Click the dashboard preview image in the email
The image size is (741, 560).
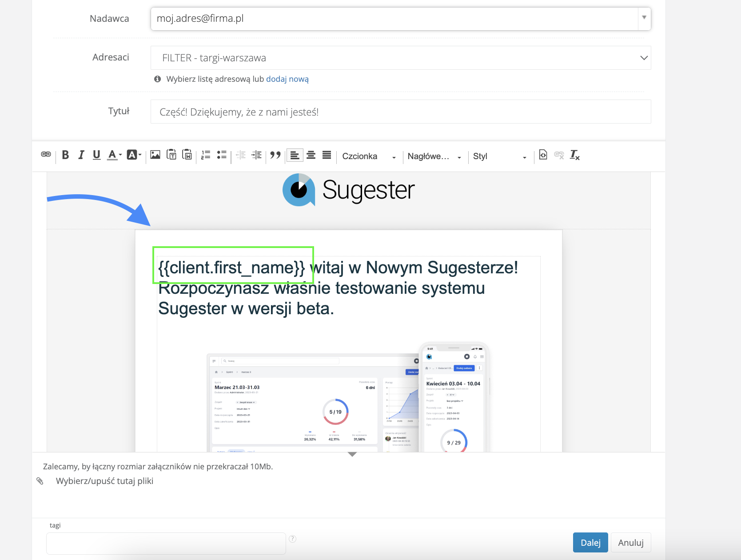(x=348, y=396)
